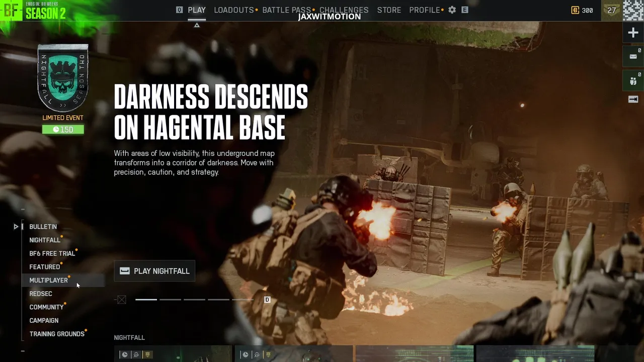The height and width of the screenshot is (362, 644).
Task: Open Redsec in the side menu
Action: pos(41,294)
